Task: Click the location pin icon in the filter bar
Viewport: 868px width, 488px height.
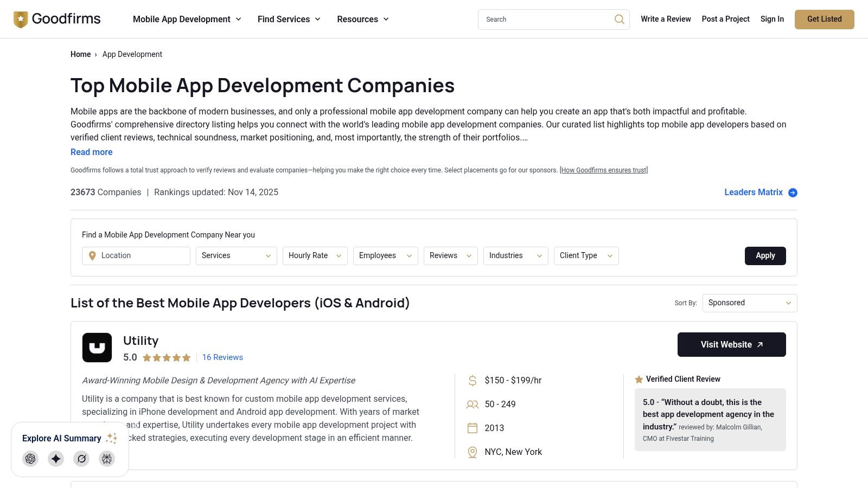Action: pos(92,255)
